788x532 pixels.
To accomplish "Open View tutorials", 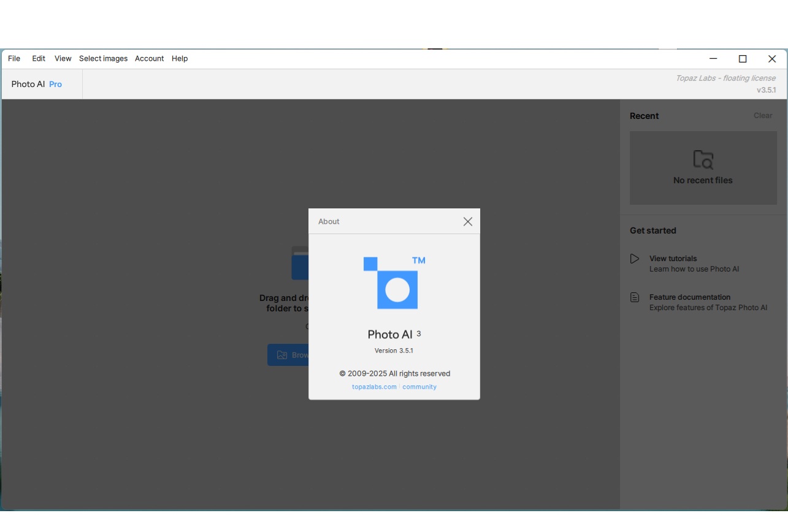I will (694, 264).
